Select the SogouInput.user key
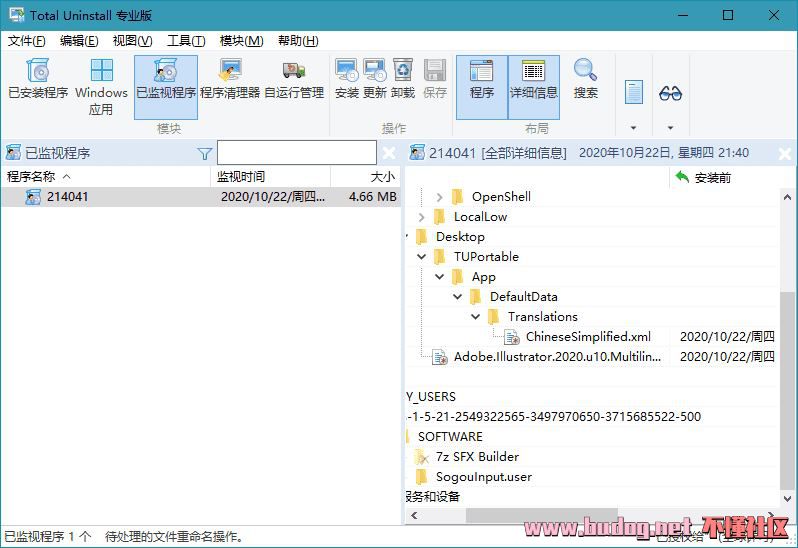The width and height of the screenshot is (798, 548). [x=484, y=477]
